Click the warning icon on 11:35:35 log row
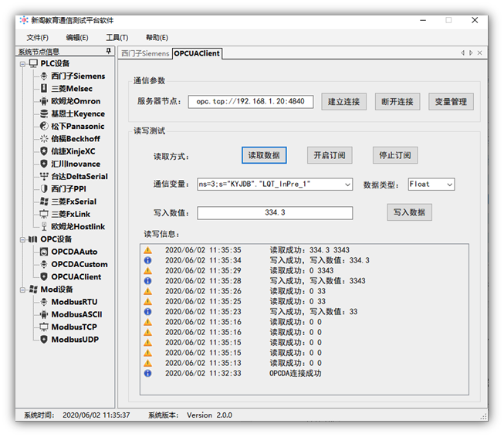Image resolution: width=504 pixels, height=437 pixels. [147, 250]
